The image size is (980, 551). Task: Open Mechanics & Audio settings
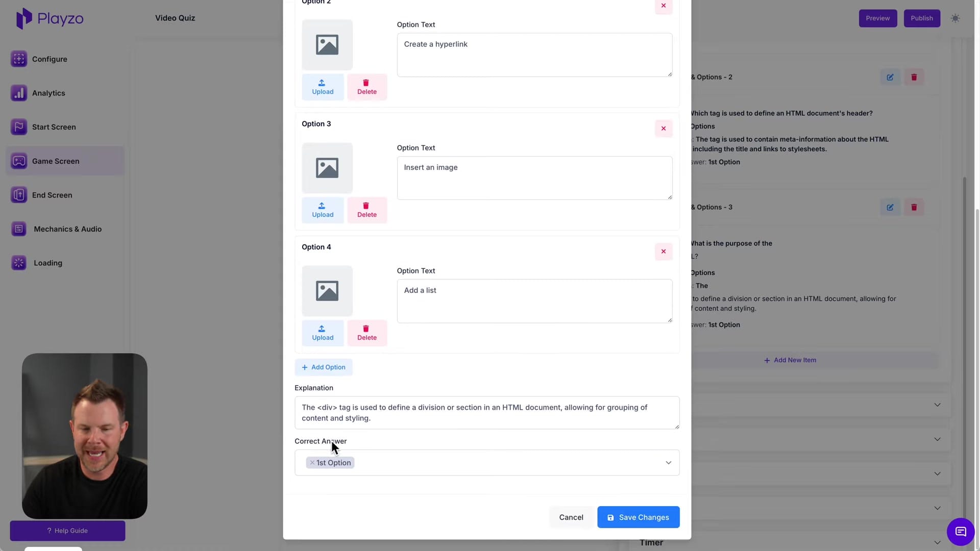pyautogui.click(x=65, y=229)
